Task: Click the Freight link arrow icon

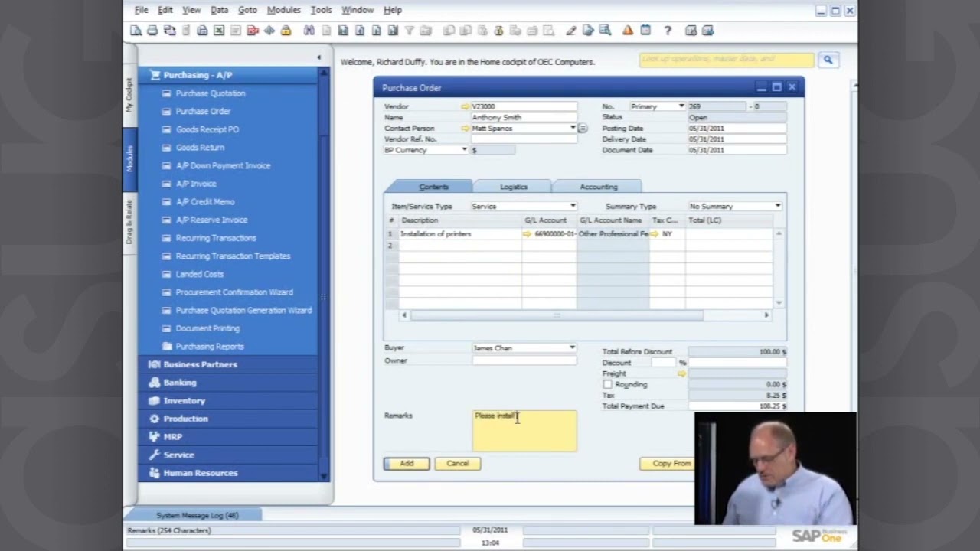Action: [x=681, y=373]
